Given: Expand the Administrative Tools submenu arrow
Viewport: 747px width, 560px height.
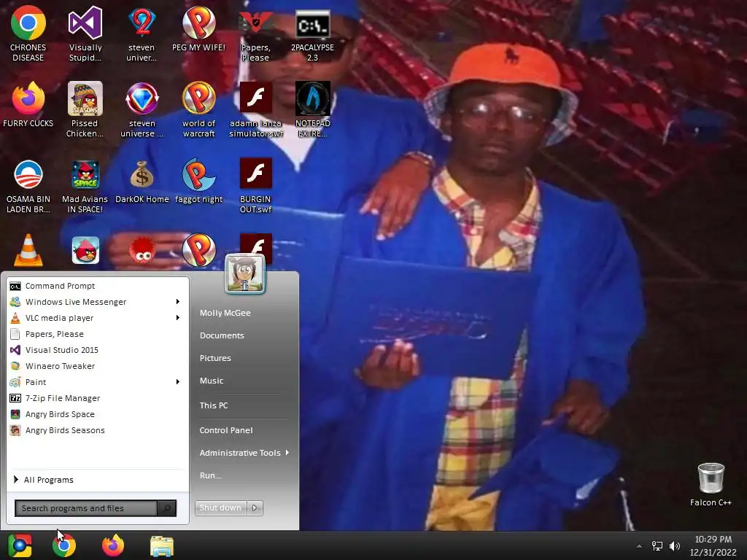Looking at the screenshot, I should click(287, 452).
